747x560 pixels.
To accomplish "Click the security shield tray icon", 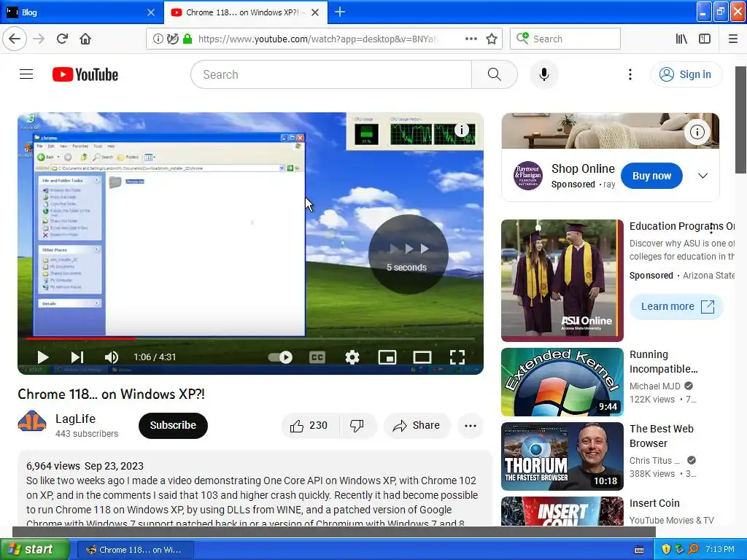I will point(666,549).
